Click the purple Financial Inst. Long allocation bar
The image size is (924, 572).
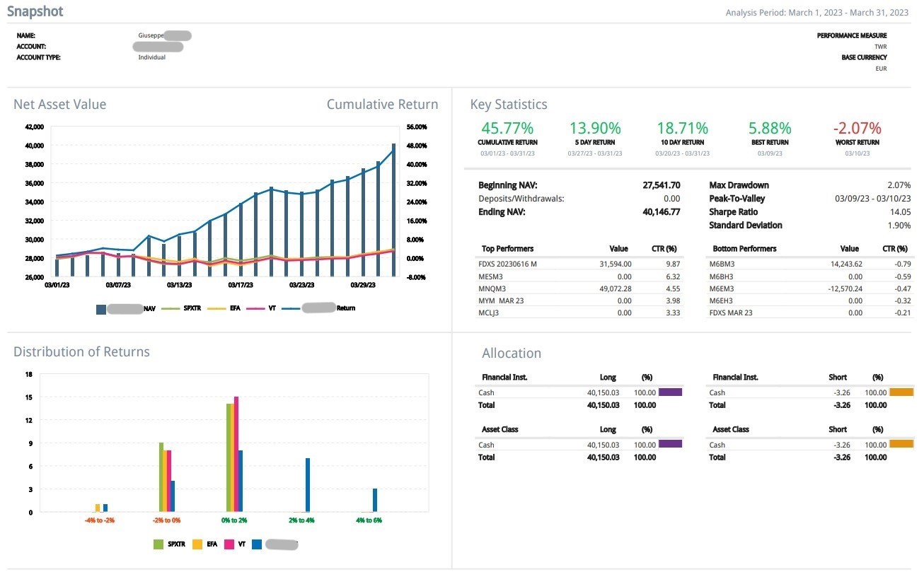click(x=670, y=392)
